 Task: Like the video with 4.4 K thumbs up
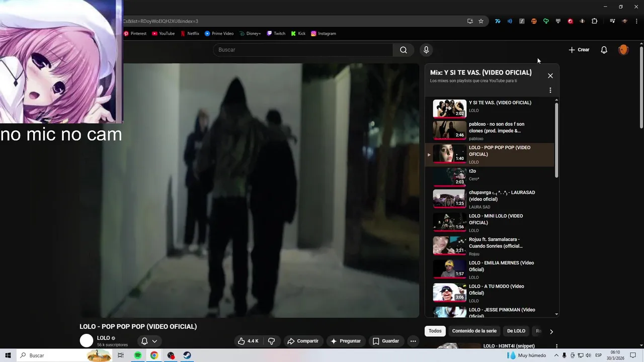click(248, 341)
